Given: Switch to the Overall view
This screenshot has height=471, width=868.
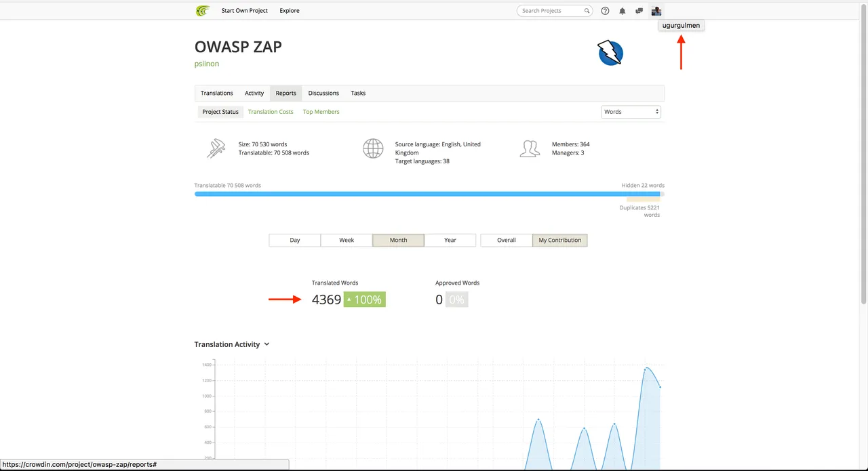Looking at the screenshot, I should (x=507, y=240).
